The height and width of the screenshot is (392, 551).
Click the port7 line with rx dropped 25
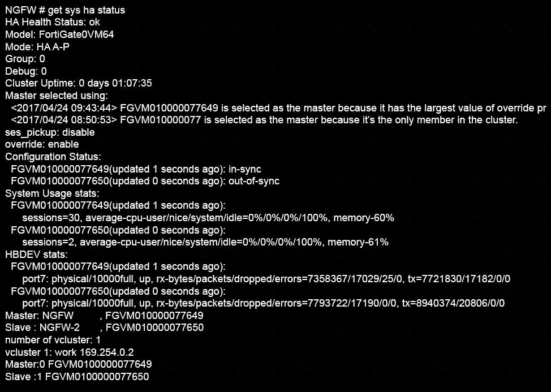tap(266, 279)
